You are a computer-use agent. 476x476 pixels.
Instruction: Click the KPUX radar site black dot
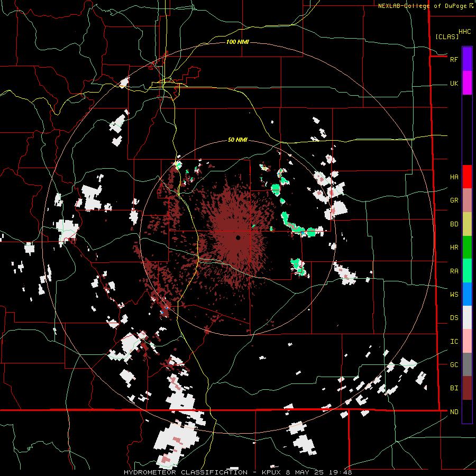(238, 237)
